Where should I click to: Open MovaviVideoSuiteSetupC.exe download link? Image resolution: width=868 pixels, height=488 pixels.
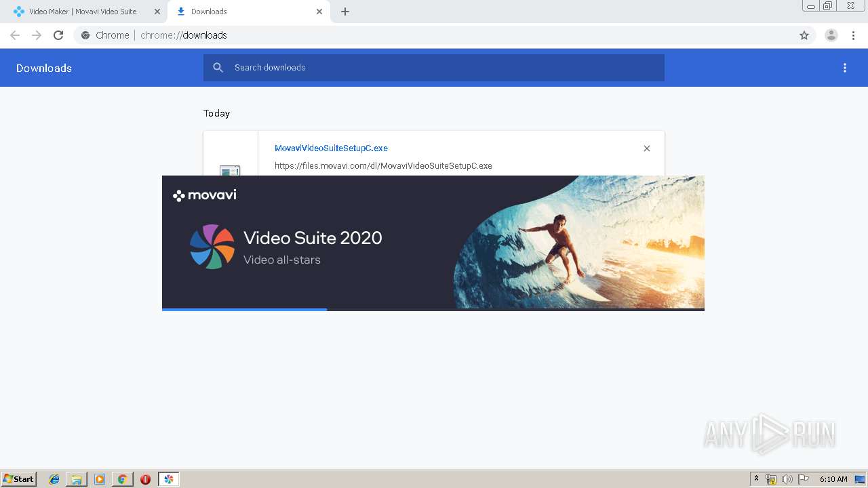point(331,148)
